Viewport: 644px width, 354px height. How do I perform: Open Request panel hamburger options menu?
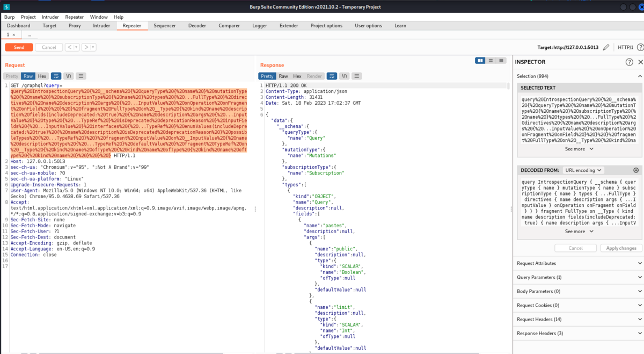(81, 76)
